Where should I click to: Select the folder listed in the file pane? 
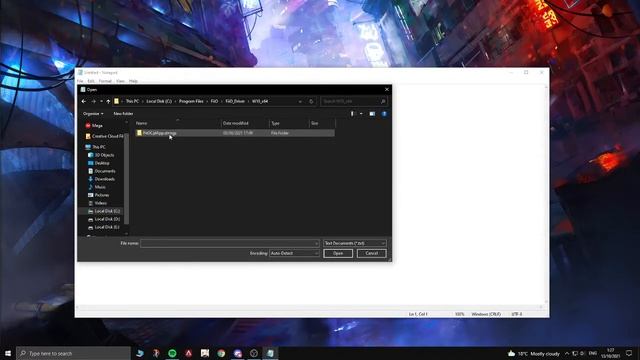click(x=235, y=133)
